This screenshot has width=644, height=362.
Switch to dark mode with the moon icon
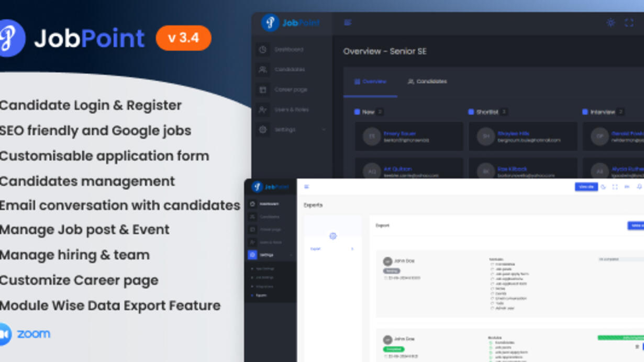tap(603, 187)
